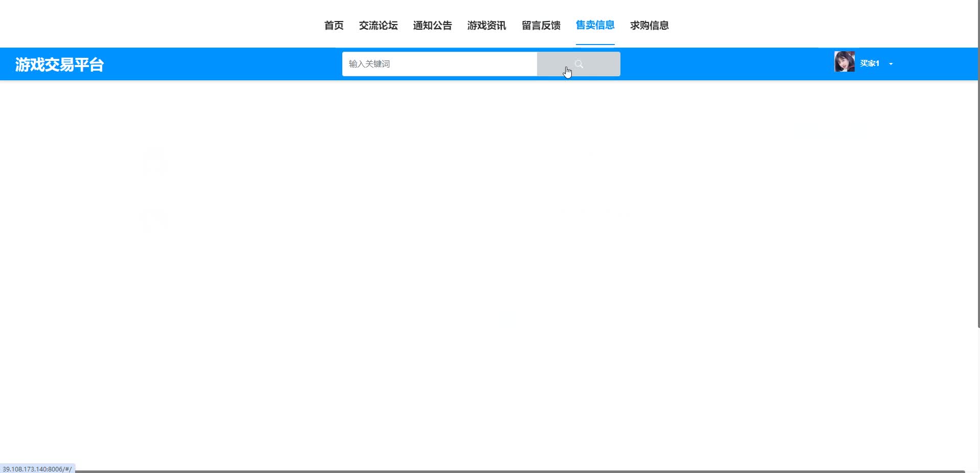Click the 游戏交易平台 site title

tap(59, 64)
